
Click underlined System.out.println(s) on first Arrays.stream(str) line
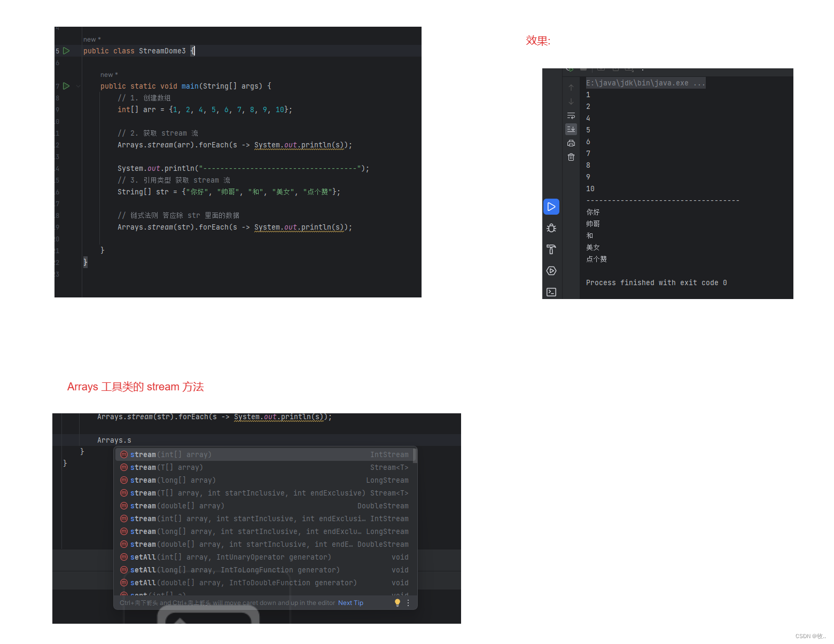299,227
